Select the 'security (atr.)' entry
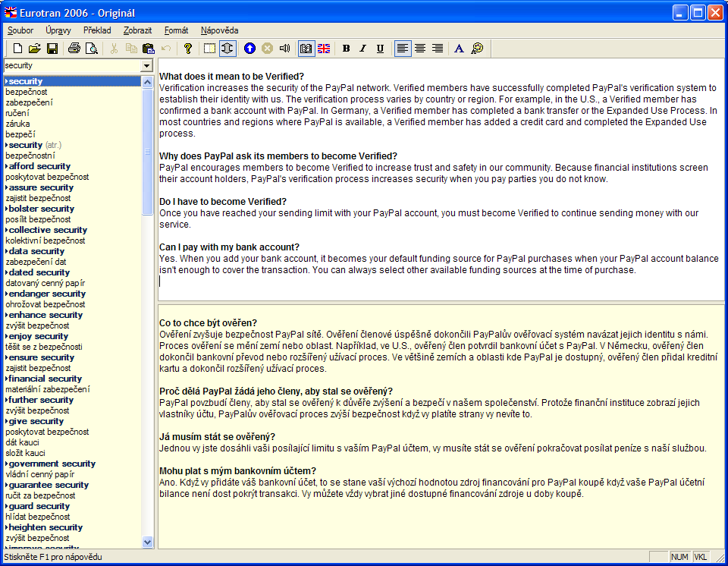 (35, 145)
